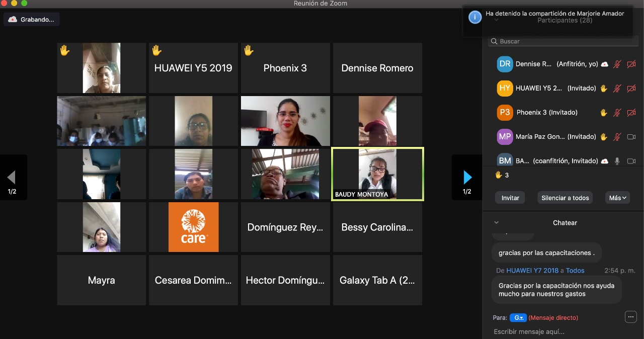The width and height of the screenshot is (644, 339).
Task: Open the Más dropdown in participants panel
Action: (x=618, y=198)
